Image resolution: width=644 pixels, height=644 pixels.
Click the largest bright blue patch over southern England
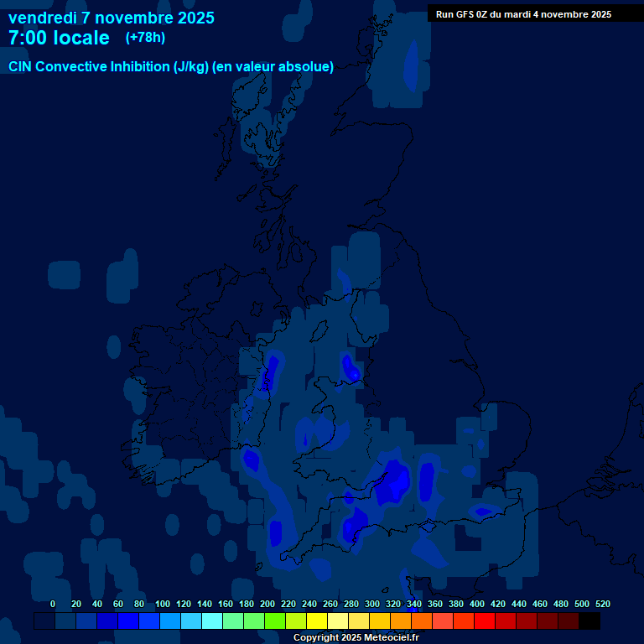[x=394, y=480]
